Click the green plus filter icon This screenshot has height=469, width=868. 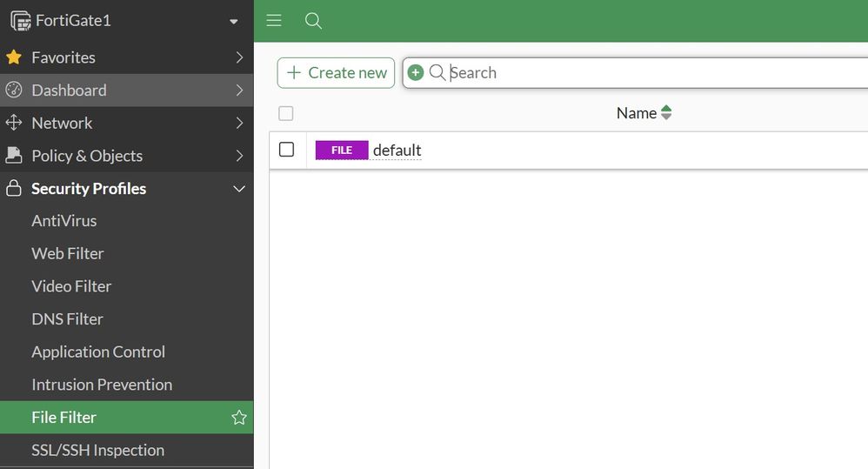[416, 72]
